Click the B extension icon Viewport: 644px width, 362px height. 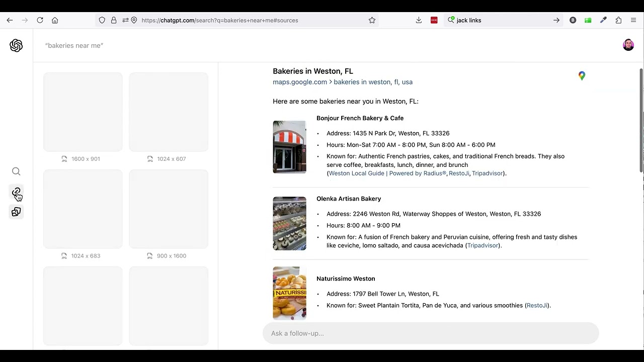pyautogui.click(x=573, y=20)
